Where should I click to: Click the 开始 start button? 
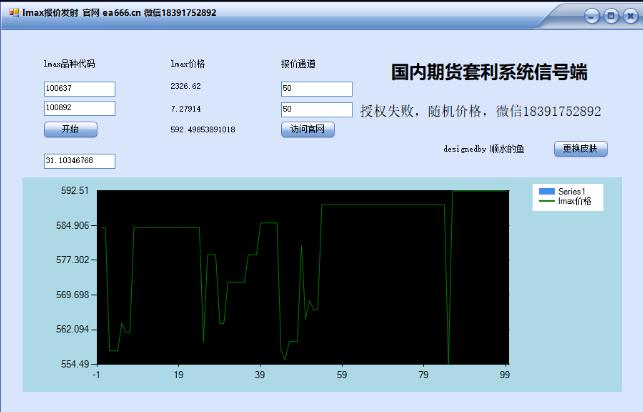pos(71,129)
